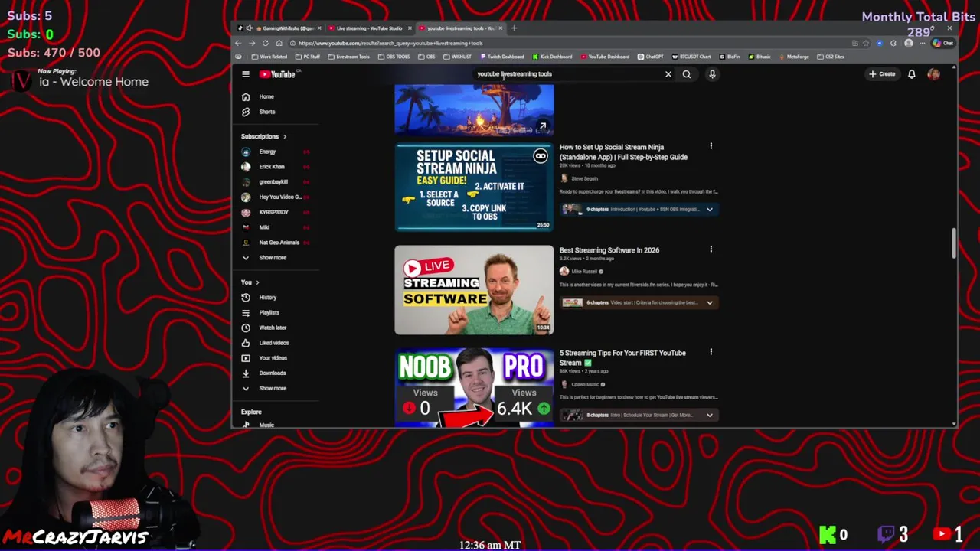Open title 'Best Streaming Software In 2026'

609,250
